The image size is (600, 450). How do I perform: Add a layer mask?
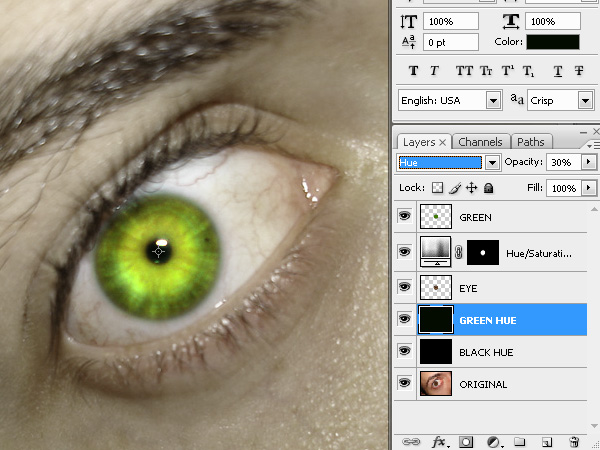click(466, 442)
